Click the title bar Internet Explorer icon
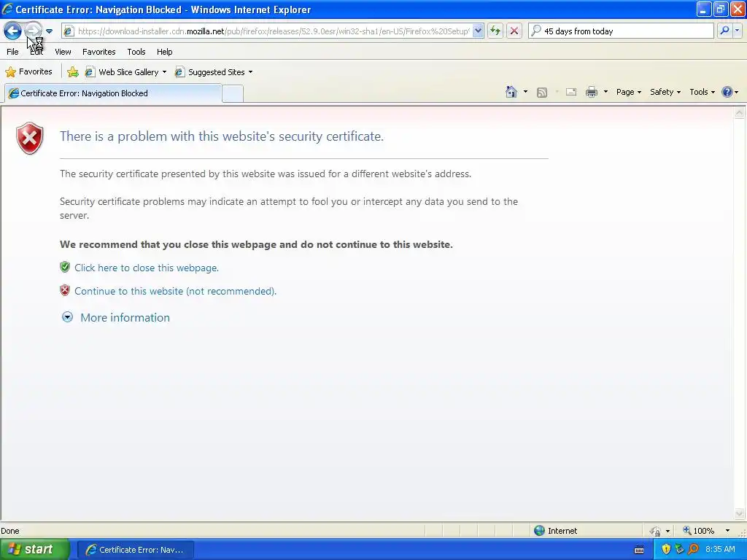747x560 pixels. point(7,9)
